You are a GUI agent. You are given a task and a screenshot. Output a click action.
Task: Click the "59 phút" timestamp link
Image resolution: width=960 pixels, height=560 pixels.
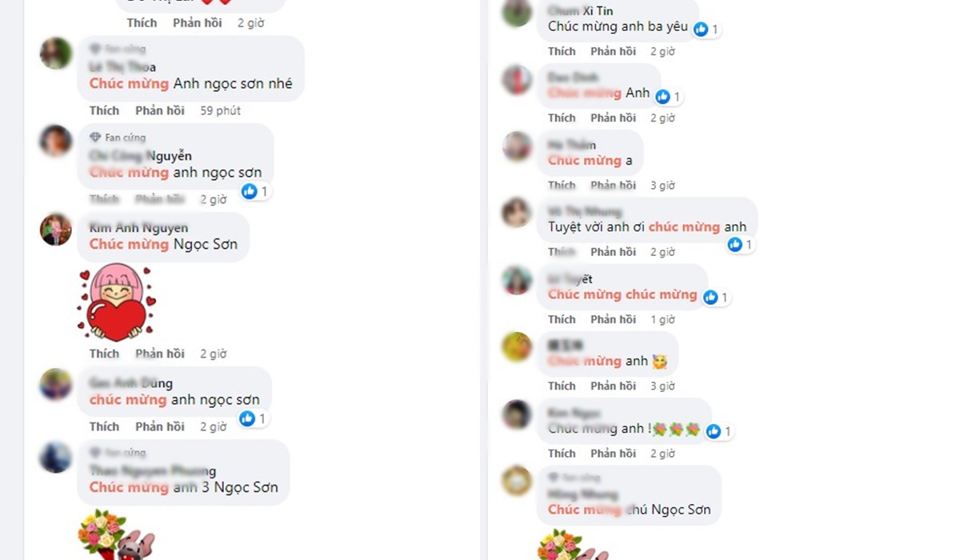(220, 110)
